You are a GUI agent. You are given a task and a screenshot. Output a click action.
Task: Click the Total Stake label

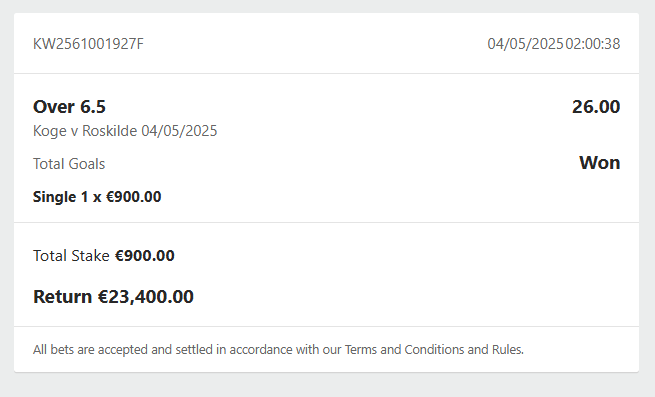click(71, 256)
